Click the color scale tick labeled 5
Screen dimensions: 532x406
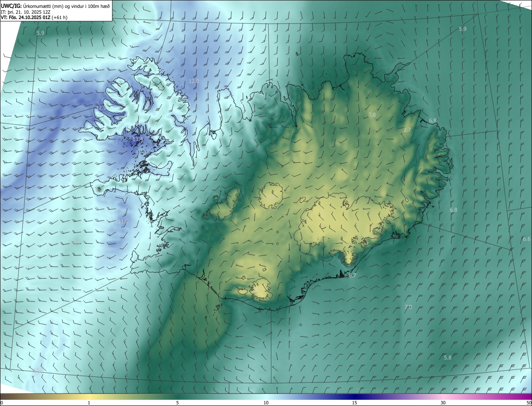click(x=177, y=403)
